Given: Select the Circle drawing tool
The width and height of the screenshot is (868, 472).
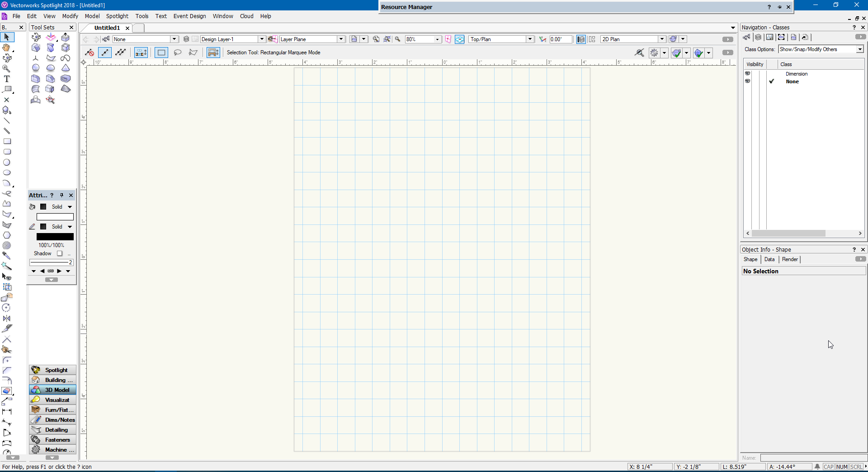Looking at the screenshot, I should 7,162.
